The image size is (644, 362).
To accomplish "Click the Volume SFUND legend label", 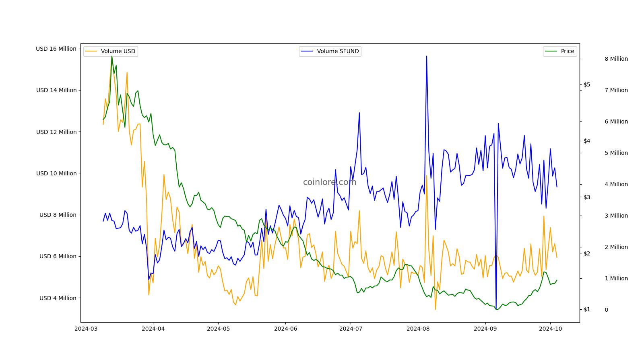I will pos(338,51).
